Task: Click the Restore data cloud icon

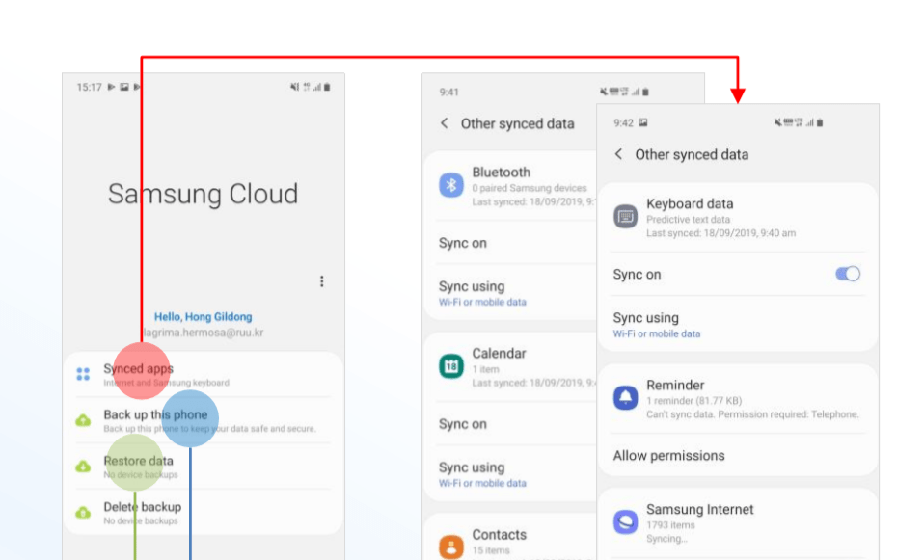Action: tap(83, 467)
